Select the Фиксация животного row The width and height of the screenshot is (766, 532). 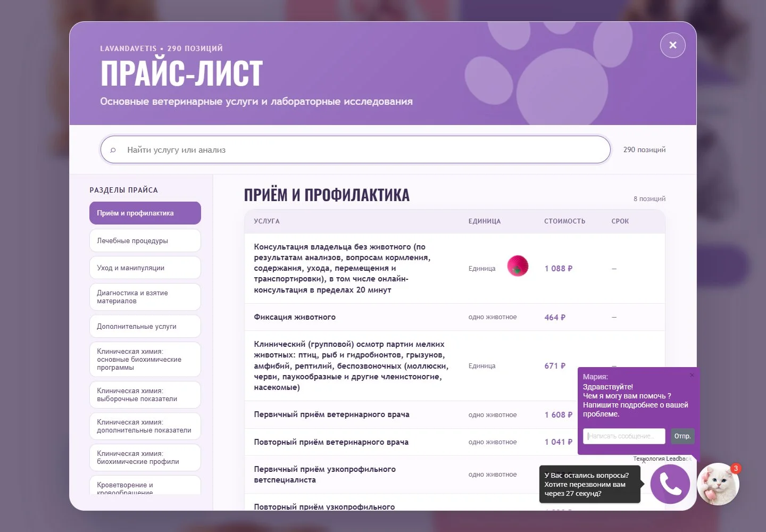coord(455,317)
